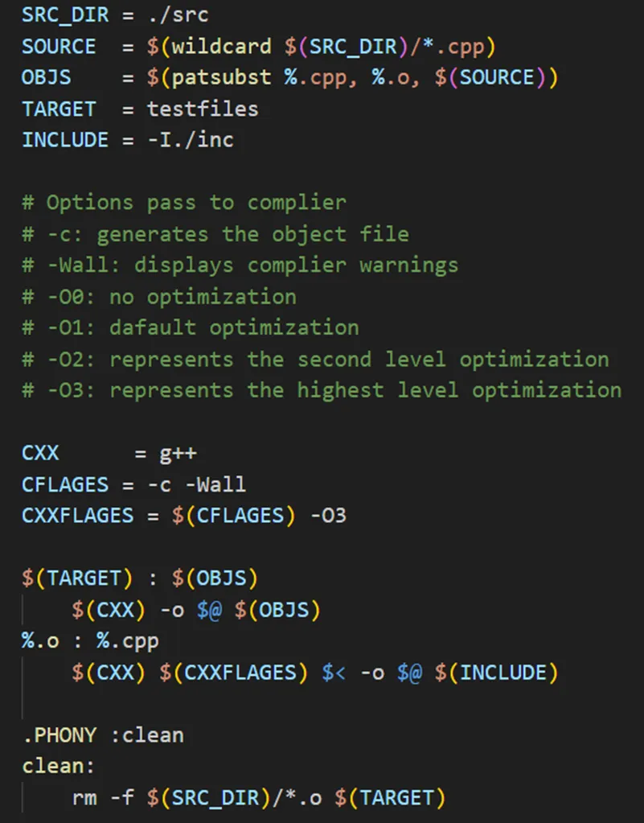Click the 'rm' command in clean rule

(x=84, y=798)
